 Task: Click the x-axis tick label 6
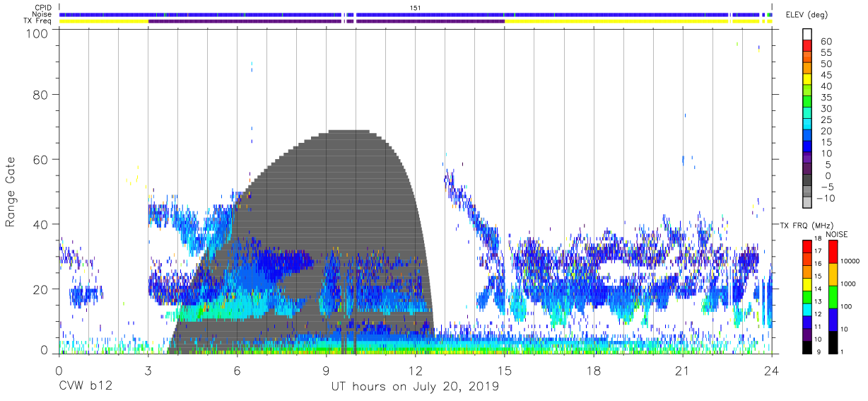(x=237, y=371)
